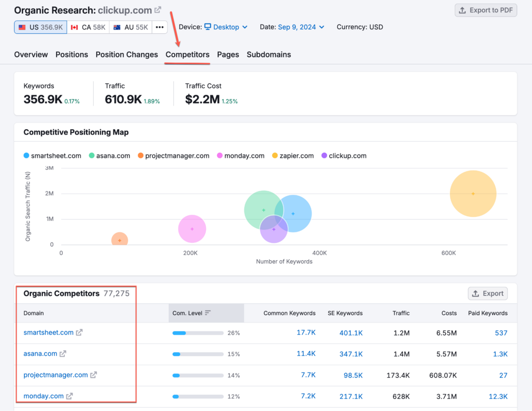Open monday.com external link icon

tap(70, 396)
